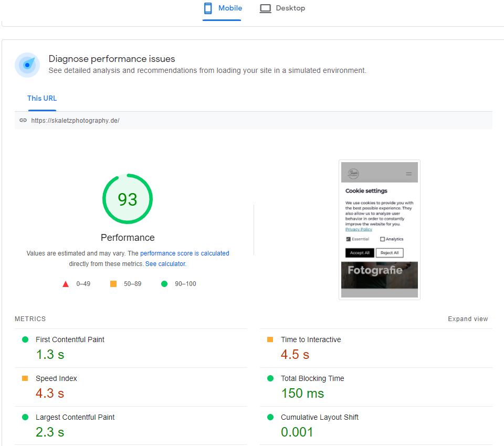Click the green circle 90–100 legend icon
504x446 pixels.
(x=164, y=284)
